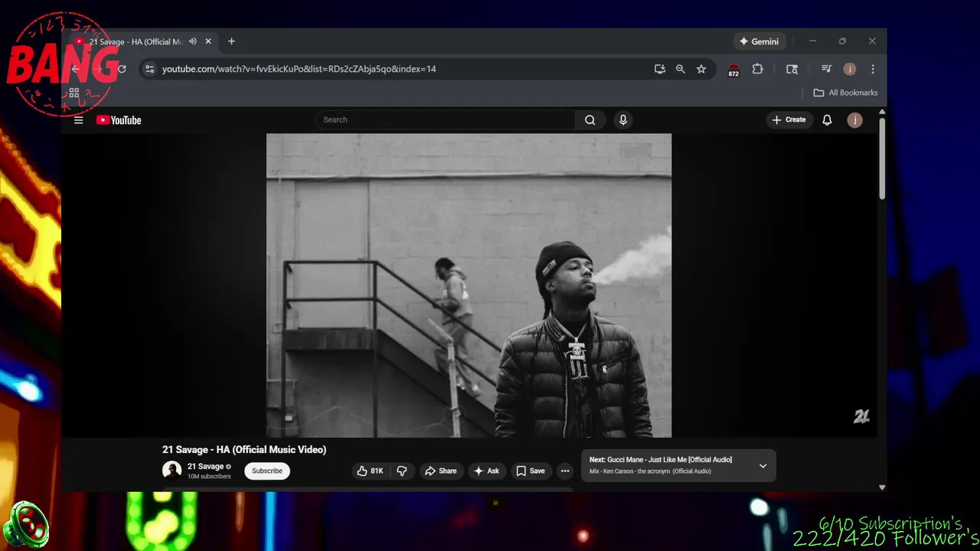Click the 10M subscribers text
The height and width of the screenshot is (551, 980).
point(209,477)
